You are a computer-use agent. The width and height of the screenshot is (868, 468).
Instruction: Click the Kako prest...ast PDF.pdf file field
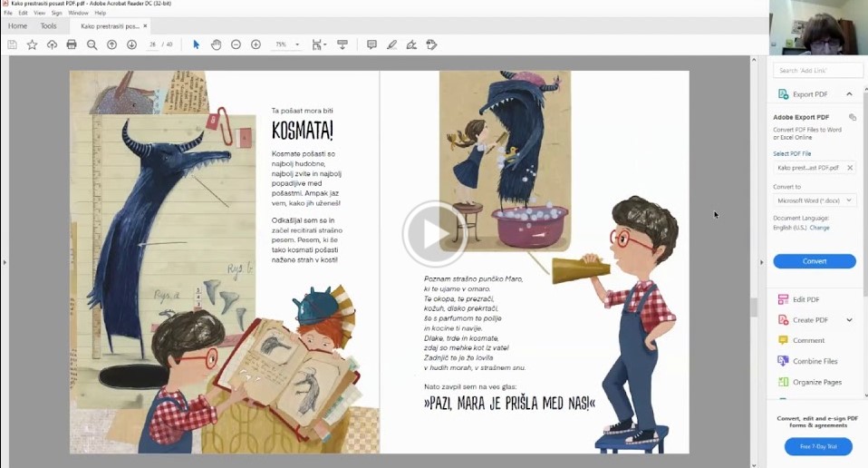click(815, 168)
